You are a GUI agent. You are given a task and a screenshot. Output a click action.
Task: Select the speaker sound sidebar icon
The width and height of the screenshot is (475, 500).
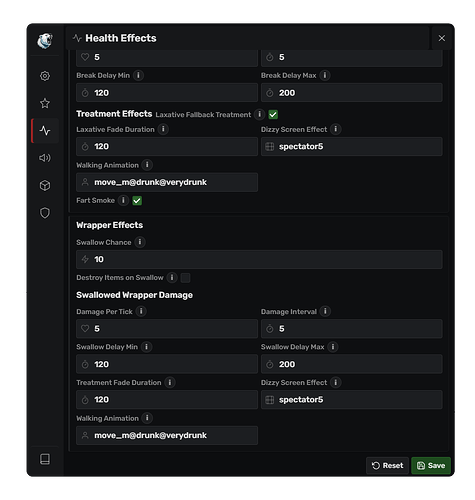pyautogui.click(x=45, y=158)
